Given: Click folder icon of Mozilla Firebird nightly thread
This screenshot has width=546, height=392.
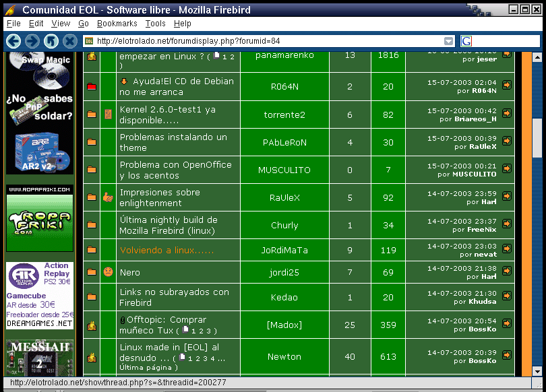Looking at the screenshot, I should coord(92,225).
